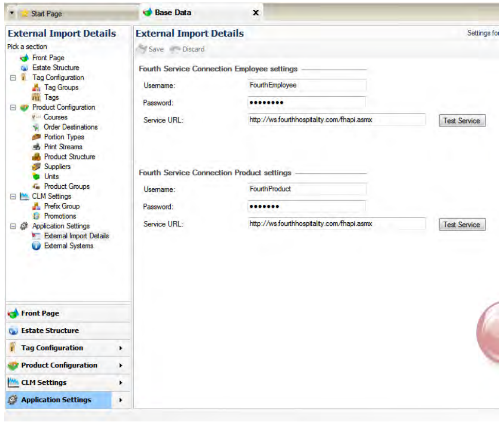Click the Start Page star icon
The width and height of the screenshot is (504, 424).
25,14
